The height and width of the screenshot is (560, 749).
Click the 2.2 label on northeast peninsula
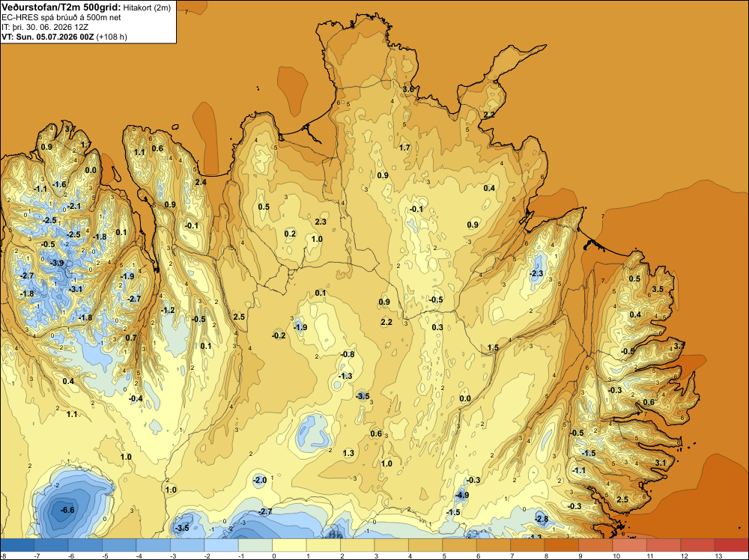tap(489, 115)
